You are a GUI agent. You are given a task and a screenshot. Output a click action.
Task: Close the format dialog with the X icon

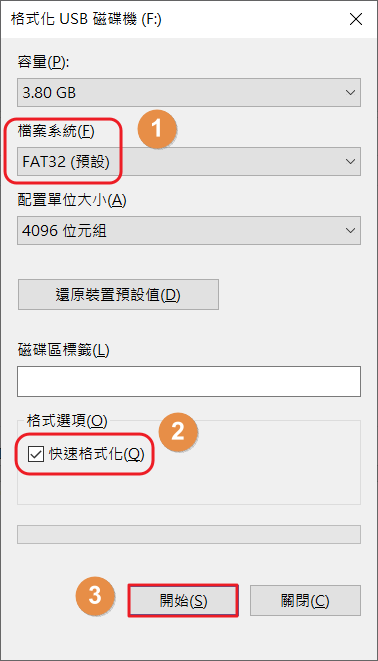tap(356, 19)
